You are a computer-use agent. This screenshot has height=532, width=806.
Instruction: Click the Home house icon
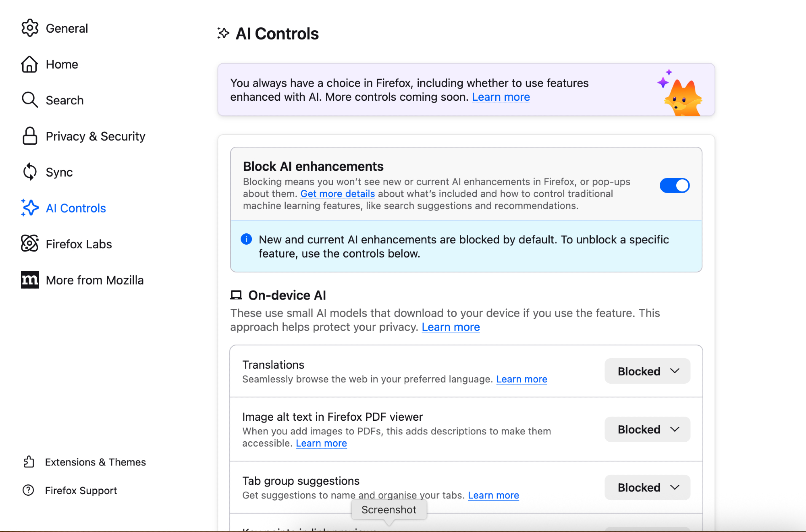pyautogui.click(x=29, y=64)
